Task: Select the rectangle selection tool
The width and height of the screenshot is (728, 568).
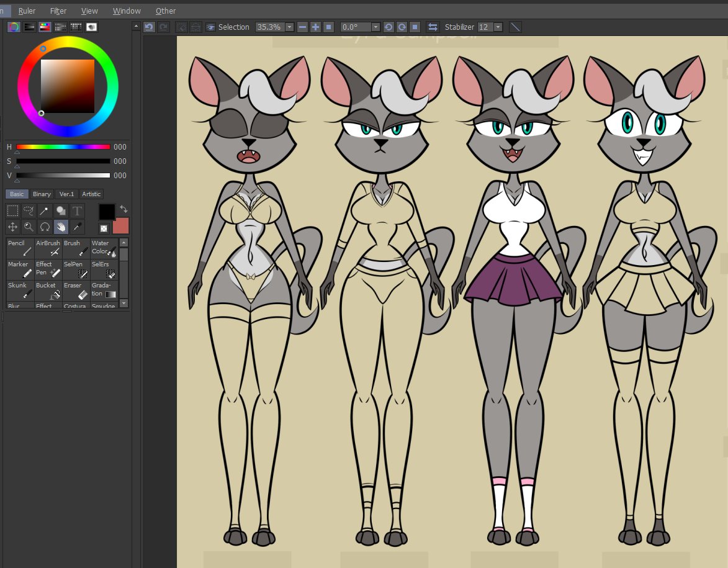Action: click(x=12, y=210)
